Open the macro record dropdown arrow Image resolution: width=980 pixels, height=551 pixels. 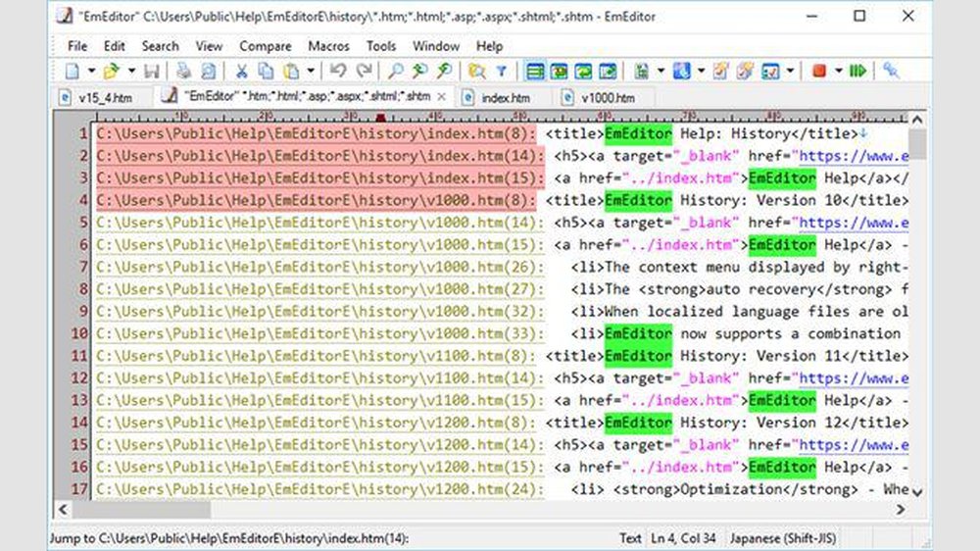point(838,72)
